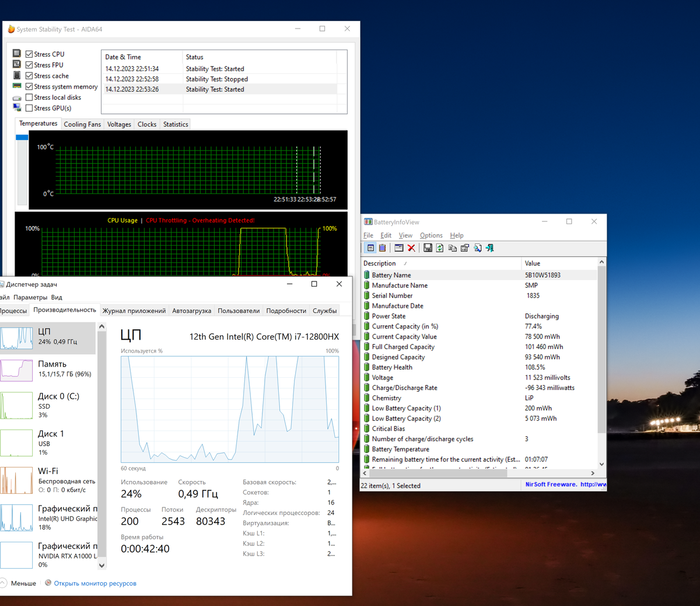
Task: Select the Stability Test: Stopped log entry
Action: [219, 79]
